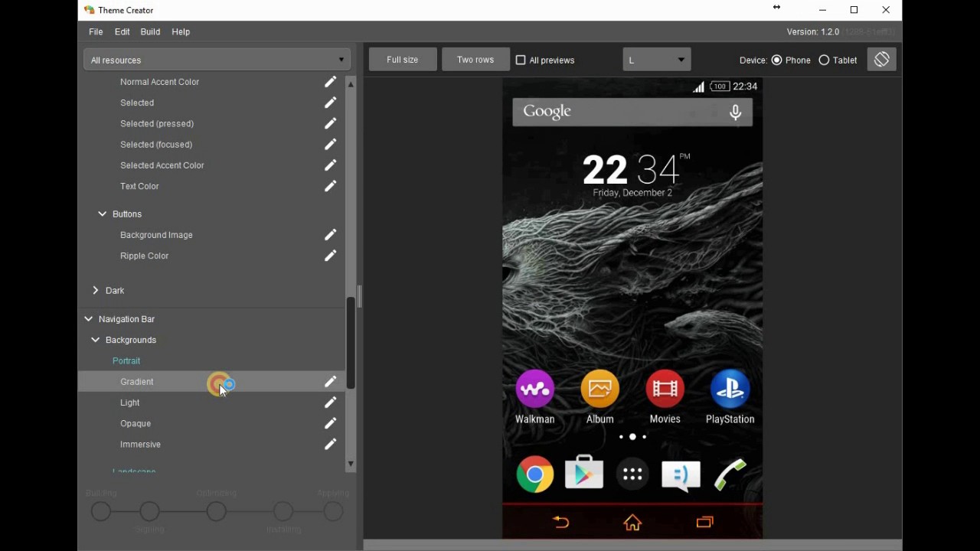980x551 pixels.
Task: Select the Phone device radio button
Action: coord(776,60)
